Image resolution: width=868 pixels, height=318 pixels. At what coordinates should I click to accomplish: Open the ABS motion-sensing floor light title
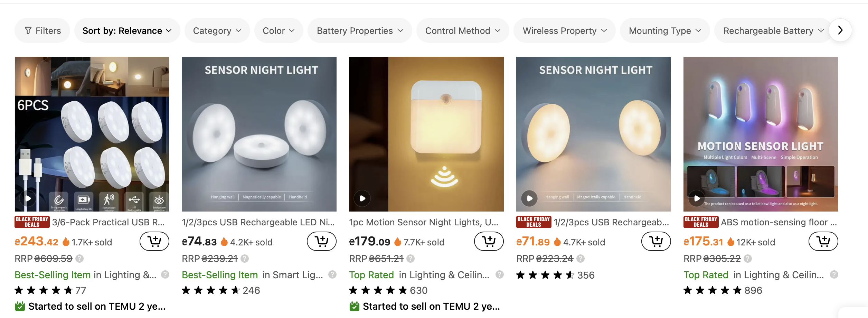[x=778, y=222]
